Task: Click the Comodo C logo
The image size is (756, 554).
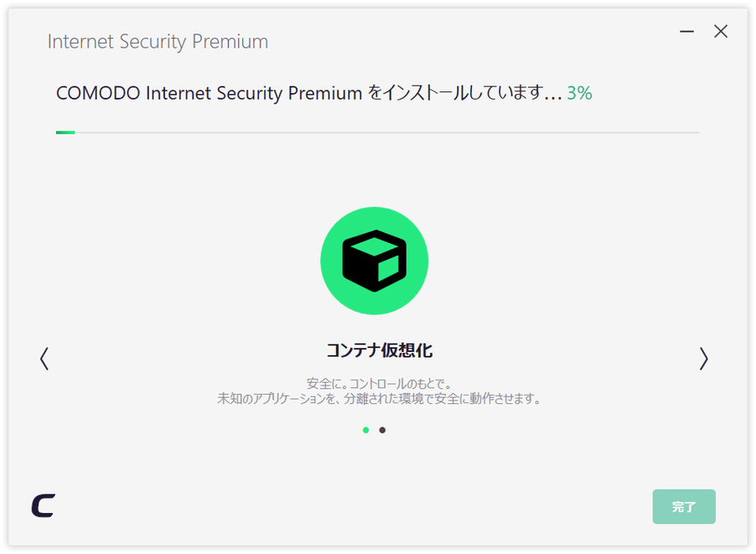Action: tap(44, 505)
